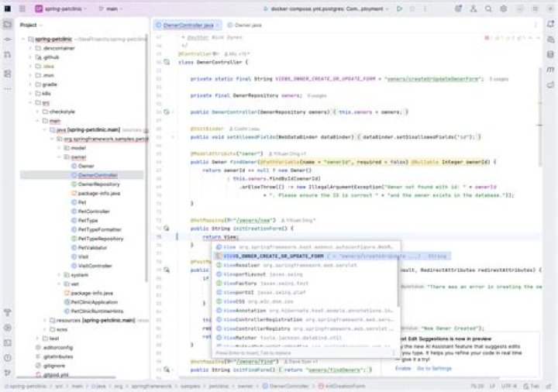Viewport: 558px width, 392px height.
Task: Choose VIEWS_OWNER_CREATE_OR_UPDATE_FORM completion suggestion
Action: pos(332,256)
